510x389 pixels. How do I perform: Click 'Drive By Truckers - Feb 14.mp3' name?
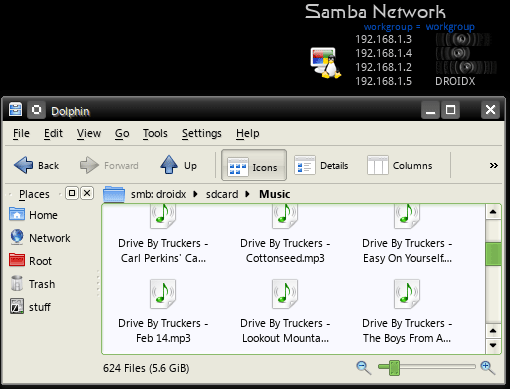click(163, 331)
